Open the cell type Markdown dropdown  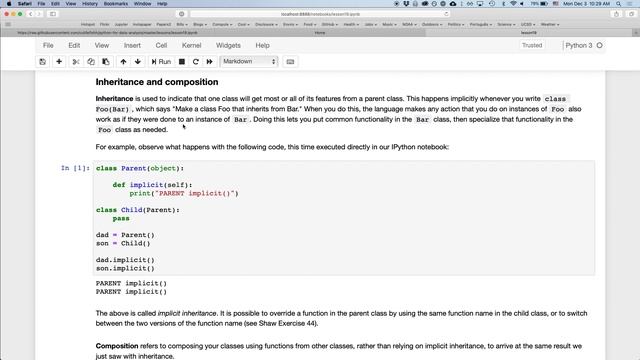click(249, 62)
